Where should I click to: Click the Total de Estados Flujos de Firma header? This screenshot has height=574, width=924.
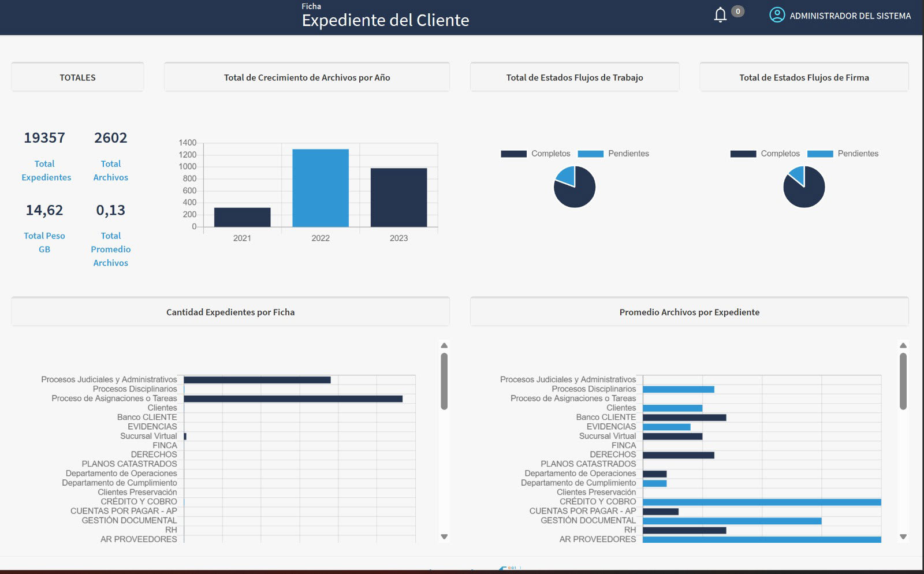click(x=804, y=77)
